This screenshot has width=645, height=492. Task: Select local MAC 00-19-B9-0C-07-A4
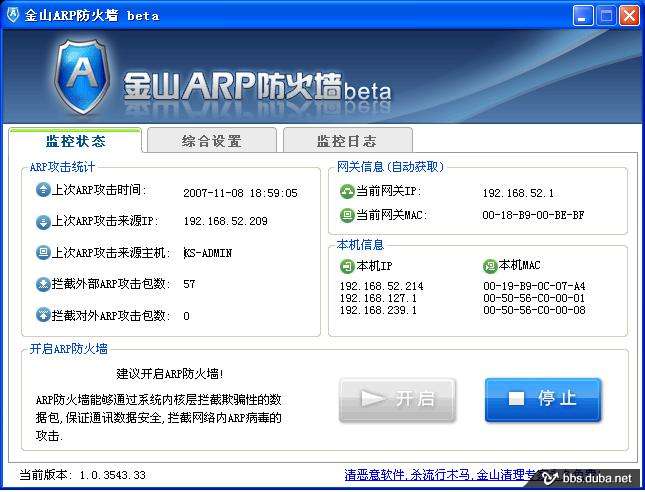(x=534, y=286)
